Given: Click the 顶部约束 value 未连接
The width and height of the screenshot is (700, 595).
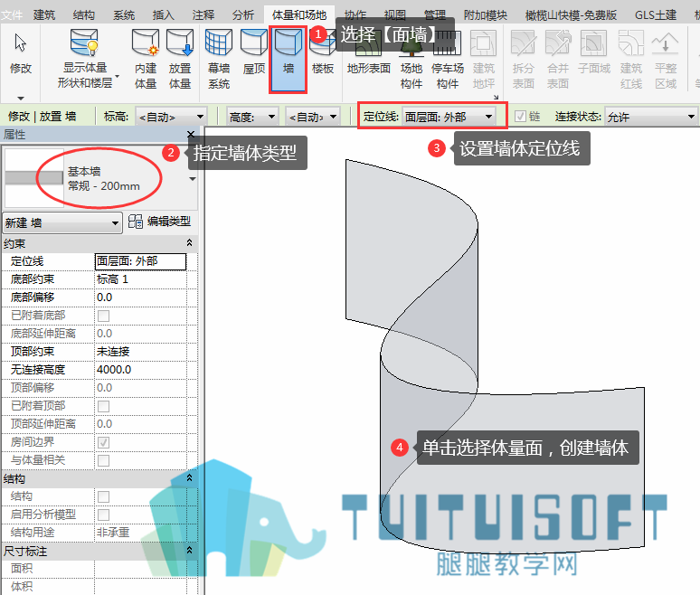Looking at the screenshot, I should coord(140,351).
